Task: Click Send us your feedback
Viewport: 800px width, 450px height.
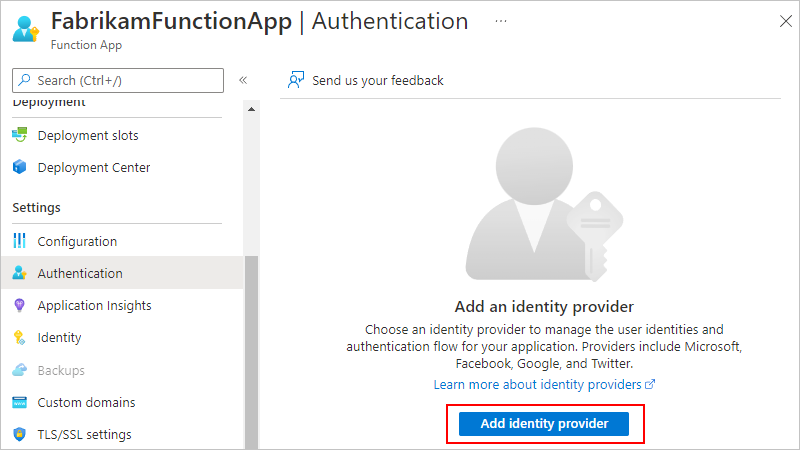Action: click(377, 80)
